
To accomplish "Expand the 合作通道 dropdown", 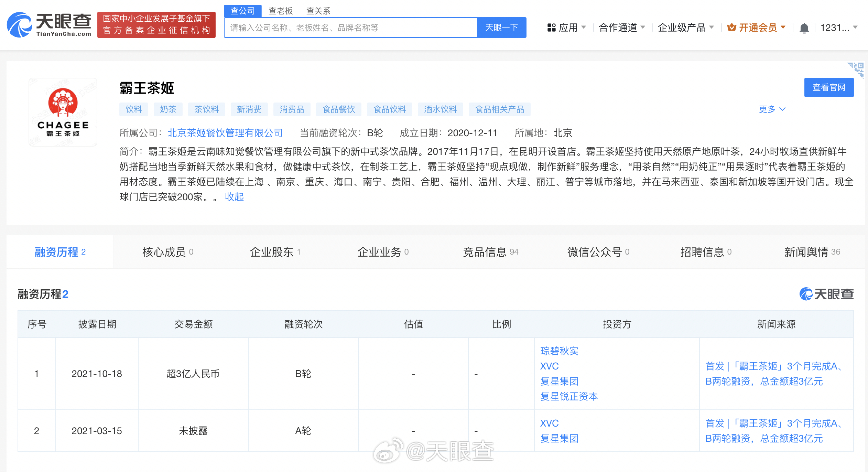I will click(622, 28).
